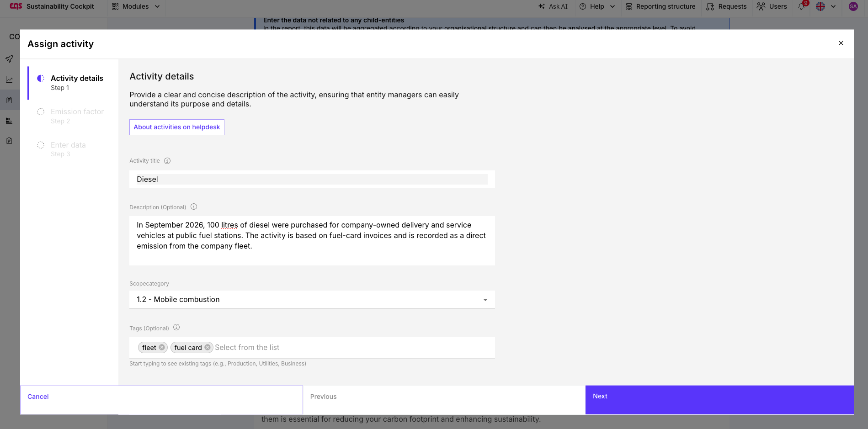This screenshot has height=429, width=868.
Task: Remove the fleet tag
Action: tap(162, 347)
